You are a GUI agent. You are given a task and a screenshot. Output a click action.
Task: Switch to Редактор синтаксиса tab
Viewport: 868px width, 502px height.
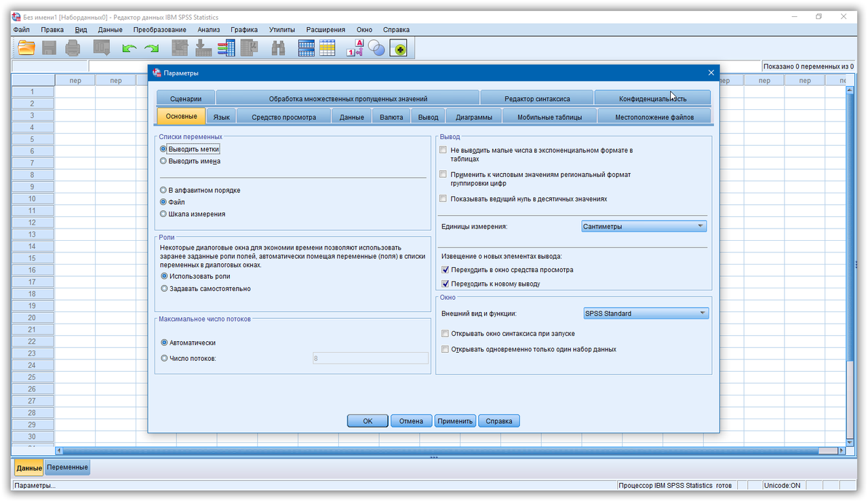pos(537,98)
